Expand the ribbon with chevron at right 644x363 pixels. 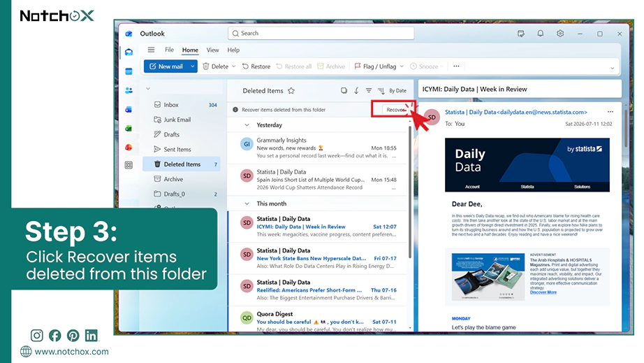click(x=613, y=69)
